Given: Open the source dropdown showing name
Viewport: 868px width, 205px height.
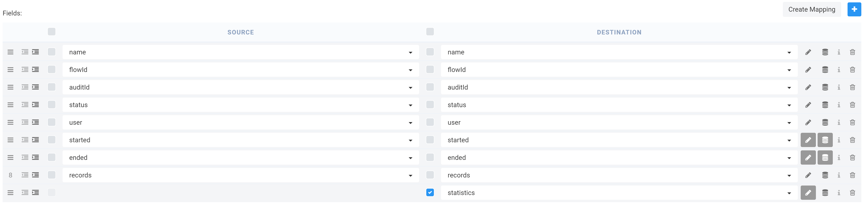Looking at the screenshot, I should (240, 52).
